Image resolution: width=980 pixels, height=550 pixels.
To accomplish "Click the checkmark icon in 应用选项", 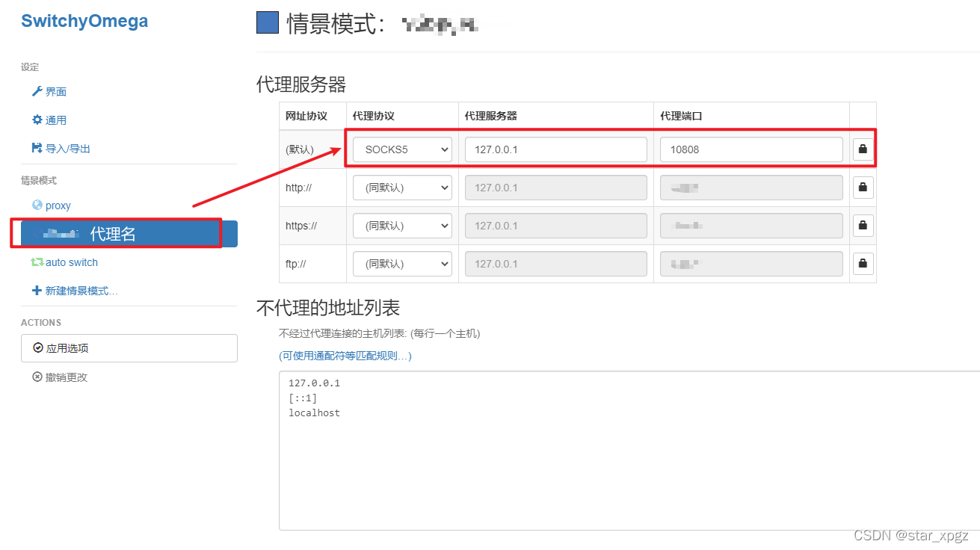I will pyautogui.click(x=38, y=347).
